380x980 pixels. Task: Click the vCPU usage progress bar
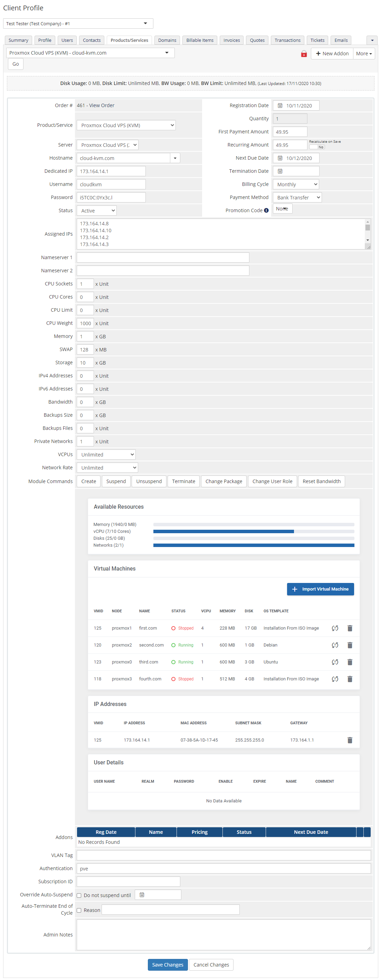tap(254, 531)
